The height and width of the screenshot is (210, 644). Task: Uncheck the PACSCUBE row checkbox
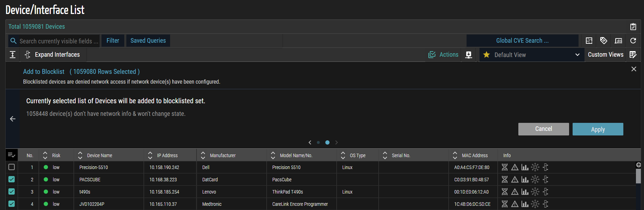pos(12,180)
